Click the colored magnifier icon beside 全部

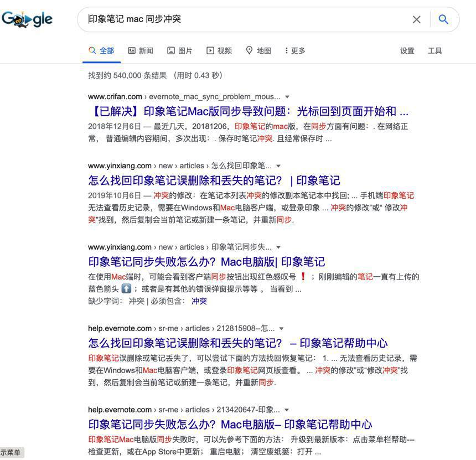(x=92, y=50)
